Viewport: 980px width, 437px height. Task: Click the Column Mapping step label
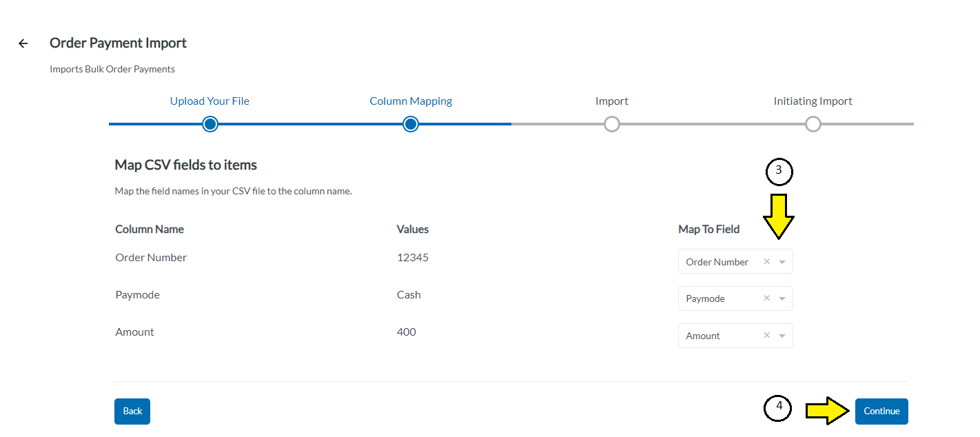tap(411, 101)
